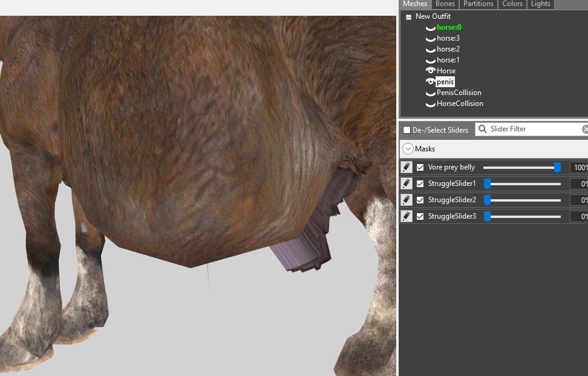Screen dimensions: 588x376
Task: Uncheck the StruggleSlider1 checkbox
Action: pyautogui.click(x=420, y=183)
